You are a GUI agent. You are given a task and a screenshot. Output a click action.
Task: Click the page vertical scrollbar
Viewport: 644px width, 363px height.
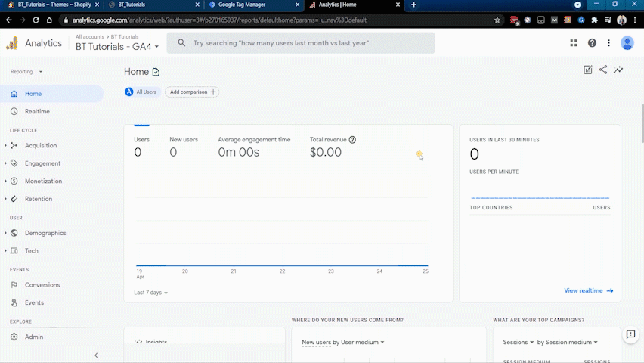coord(642,123)
